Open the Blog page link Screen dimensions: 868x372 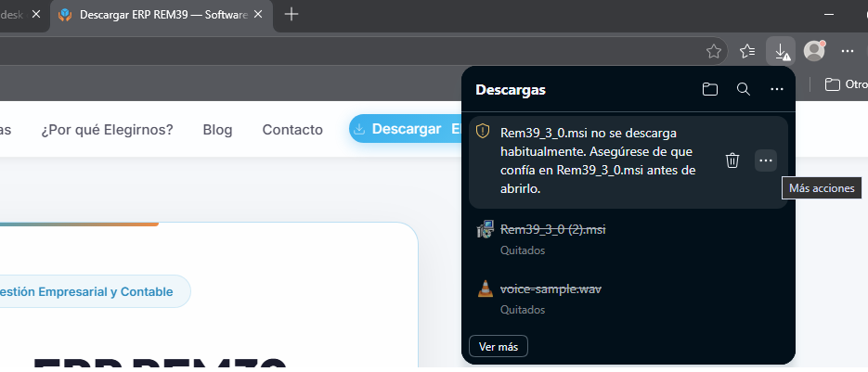click(x=217, y=130)
